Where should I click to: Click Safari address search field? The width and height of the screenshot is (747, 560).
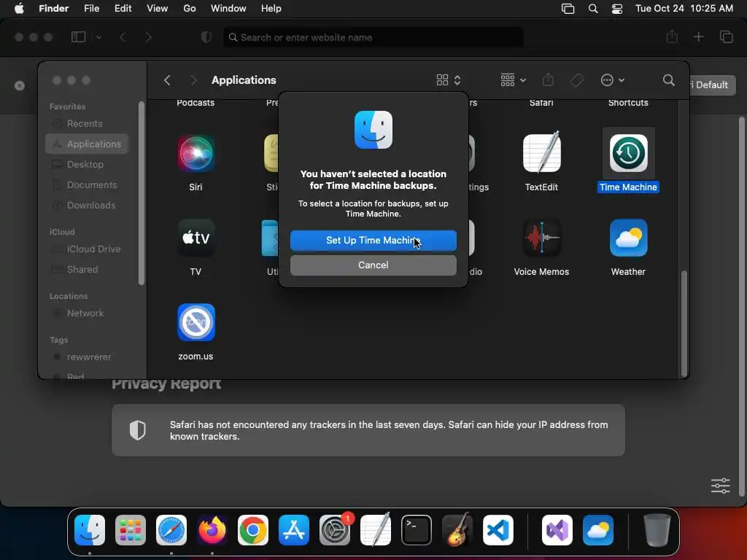(x=373, y=37)
